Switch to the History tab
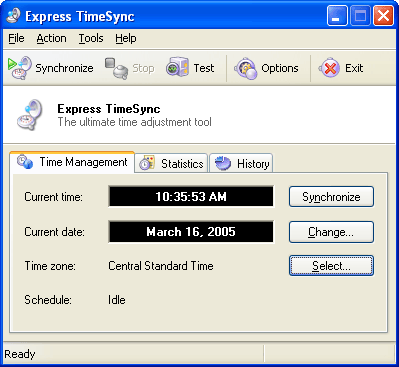This screenshot has height=367, width=399. click(x=241, y=163)
